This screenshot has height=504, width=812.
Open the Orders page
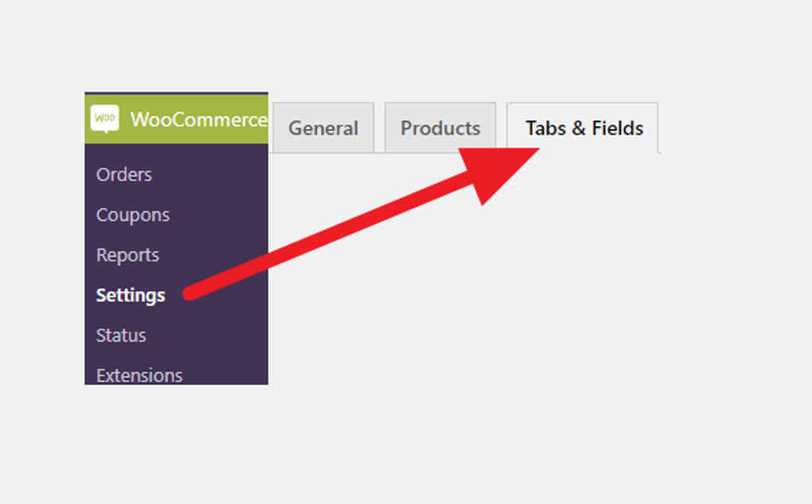[x=123, y=174]
